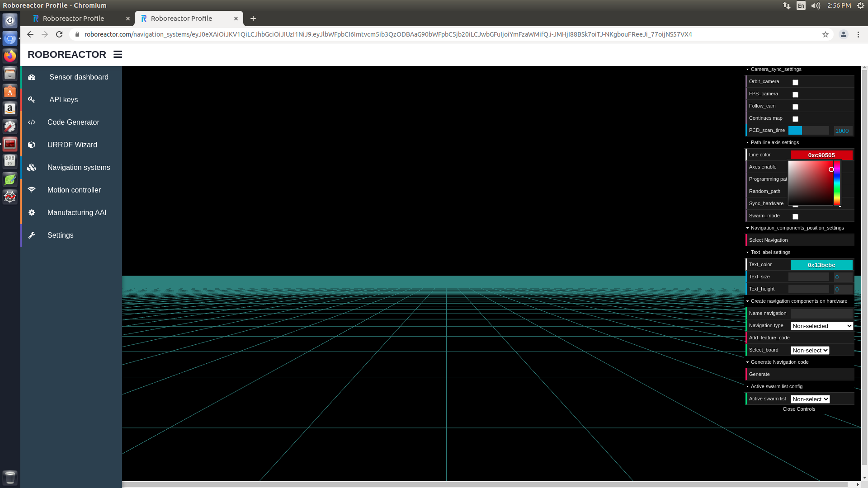Bookmark this page with star icon

tap(826, 34)
